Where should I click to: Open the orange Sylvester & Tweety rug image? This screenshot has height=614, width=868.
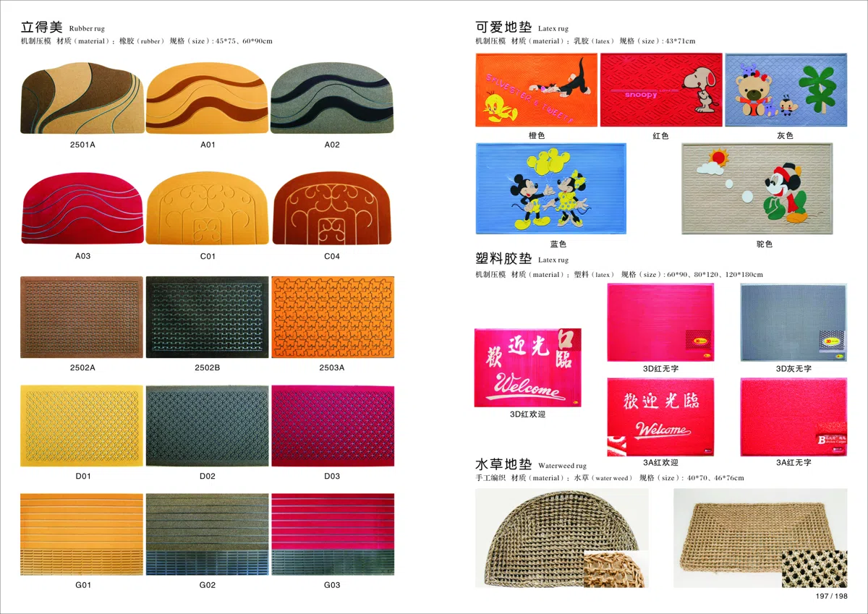536,90
